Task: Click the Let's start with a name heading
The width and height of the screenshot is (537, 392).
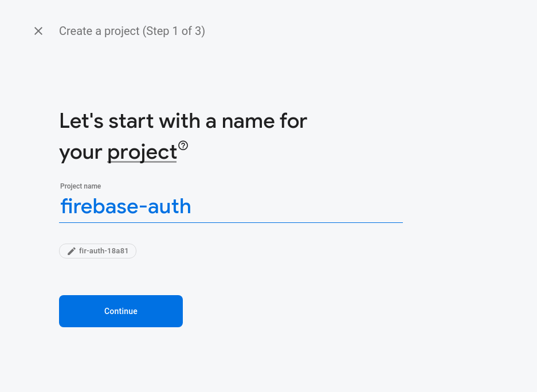Action: point(183,121)
